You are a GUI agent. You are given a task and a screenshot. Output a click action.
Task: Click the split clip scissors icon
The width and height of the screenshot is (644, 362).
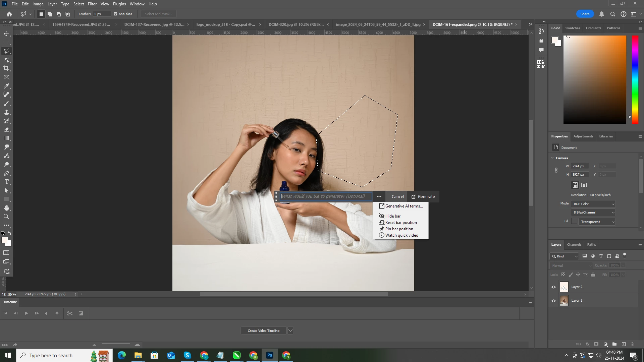(x=70, y=313)
